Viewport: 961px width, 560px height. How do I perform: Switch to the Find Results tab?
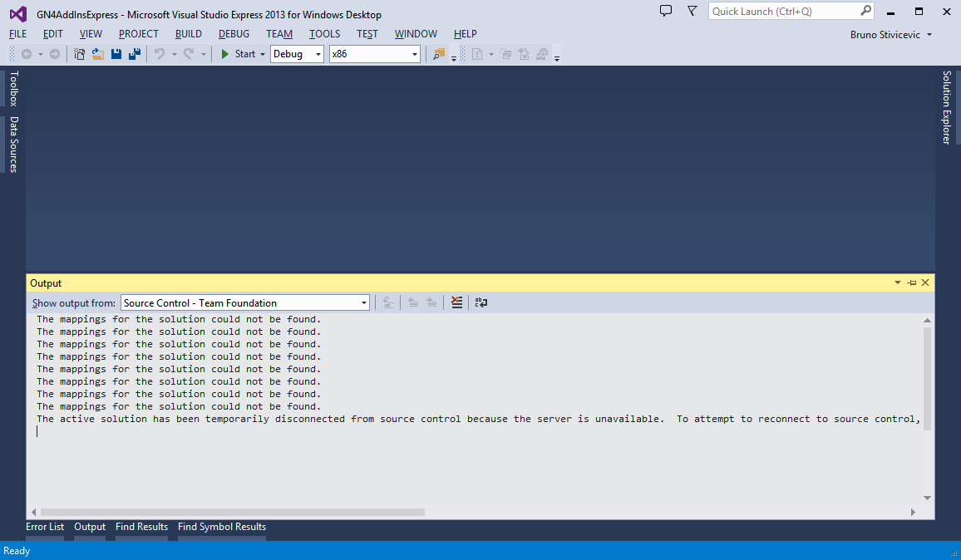coord(141,527)
